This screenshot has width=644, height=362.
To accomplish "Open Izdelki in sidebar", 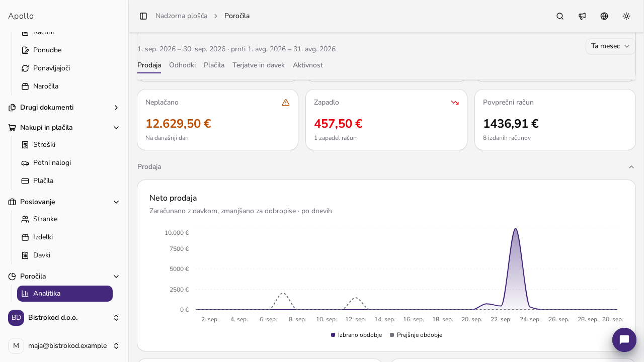I will tap(65, 237).
